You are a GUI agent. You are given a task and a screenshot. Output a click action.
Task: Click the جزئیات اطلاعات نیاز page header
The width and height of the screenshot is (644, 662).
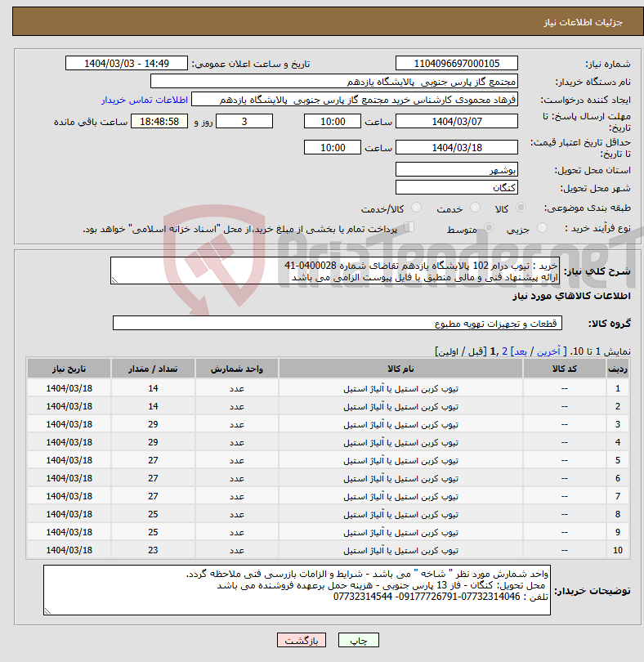tap(583, 22)
